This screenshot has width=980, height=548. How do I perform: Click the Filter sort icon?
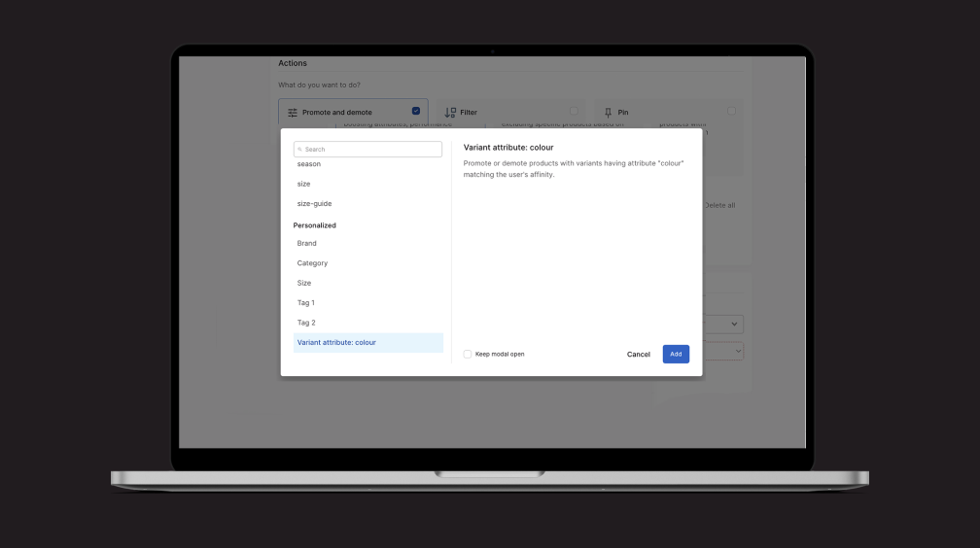point(450,113)
